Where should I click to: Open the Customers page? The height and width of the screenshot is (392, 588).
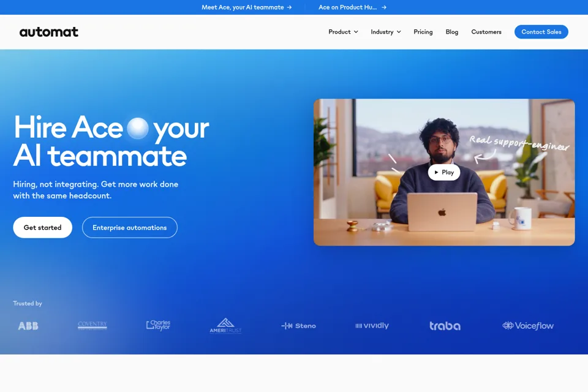(x=486, y=32)
